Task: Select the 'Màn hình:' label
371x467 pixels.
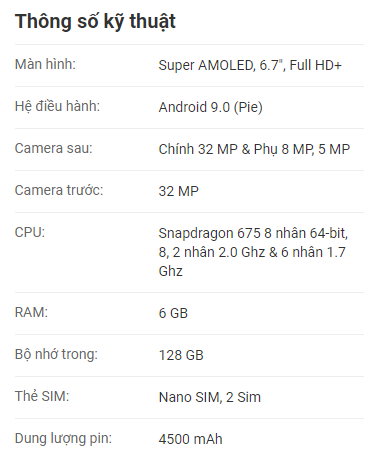Action: point(45,64)
